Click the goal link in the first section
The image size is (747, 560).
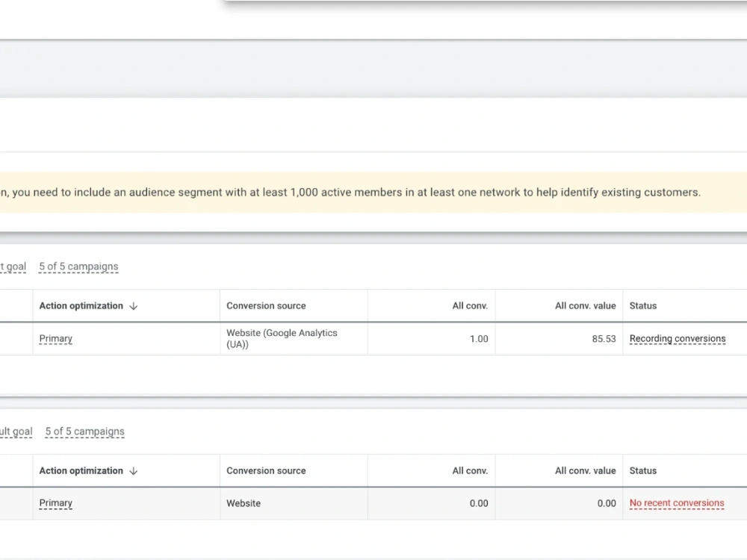coord(13,267)
